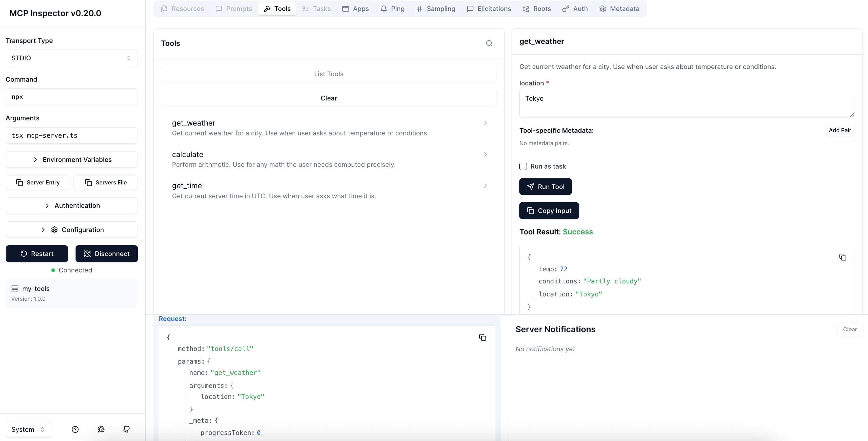Click Add Pair metadata button

(x=840, y=130)
